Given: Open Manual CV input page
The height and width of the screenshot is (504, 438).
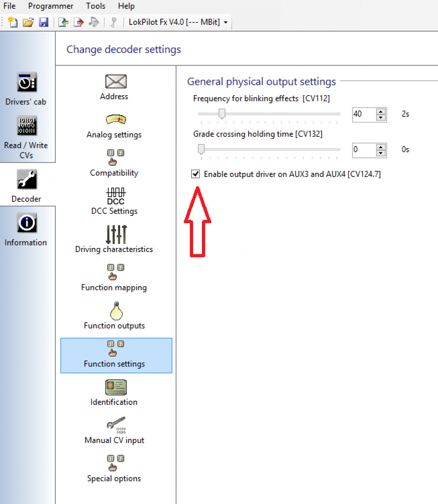Looking at the screenshot, I should tap(115, 430).
